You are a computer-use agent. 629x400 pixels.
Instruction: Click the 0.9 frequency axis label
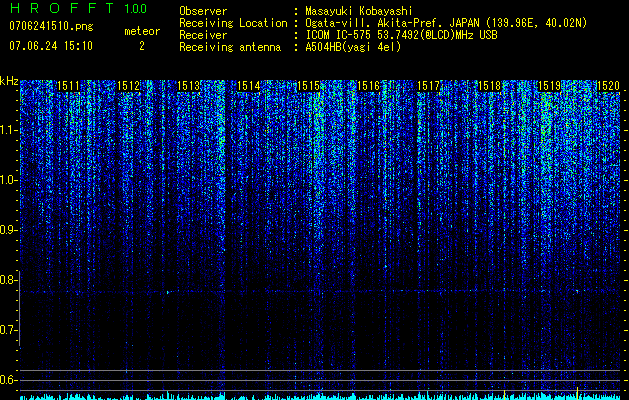(7, 230)
